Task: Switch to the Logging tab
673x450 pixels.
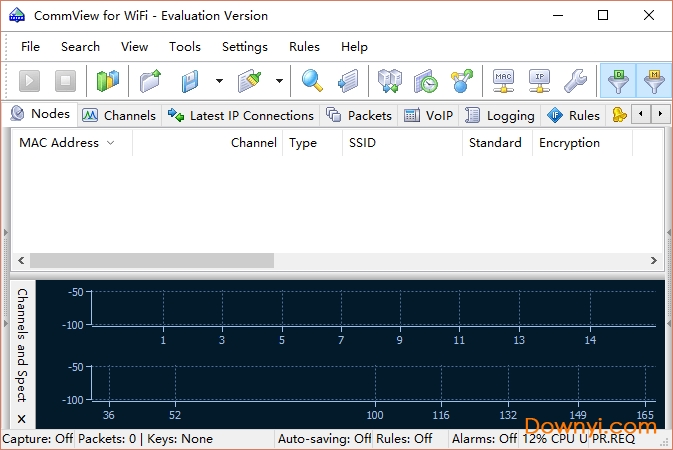Action: pos(500,116)
